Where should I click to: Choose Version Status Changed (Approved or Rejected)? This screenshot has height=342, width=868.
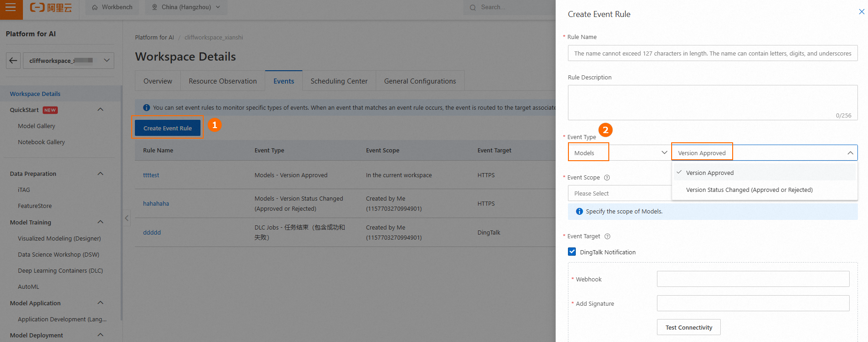coord(749,190)
